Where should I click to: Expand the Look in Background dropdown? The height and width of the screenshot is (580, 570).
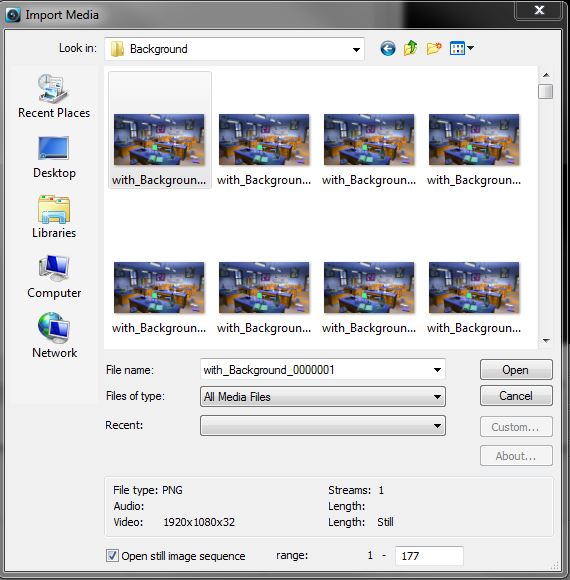point(235,49)
